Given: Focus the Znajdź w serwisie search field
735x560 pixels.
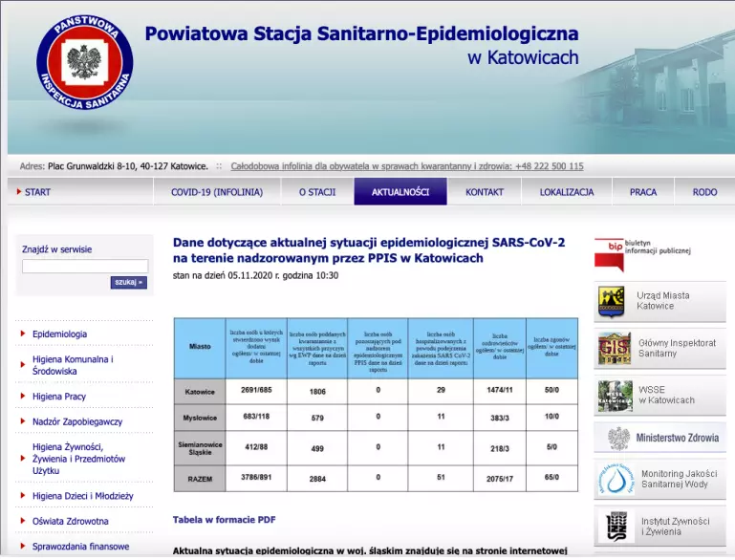Looking at the screenshot, I should pyautogui.click(x=85, y=266).
